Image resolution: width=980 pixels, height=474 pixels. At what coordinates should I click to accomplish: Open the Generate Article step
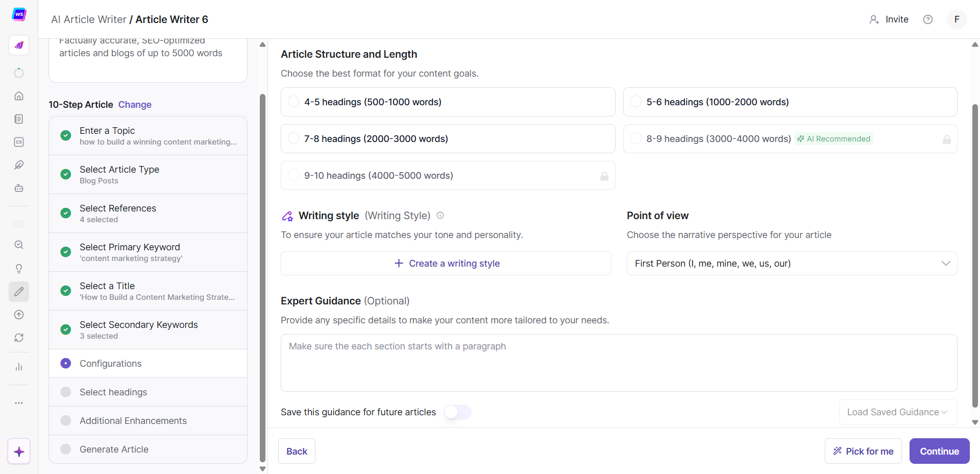click(x=148, y=449)
